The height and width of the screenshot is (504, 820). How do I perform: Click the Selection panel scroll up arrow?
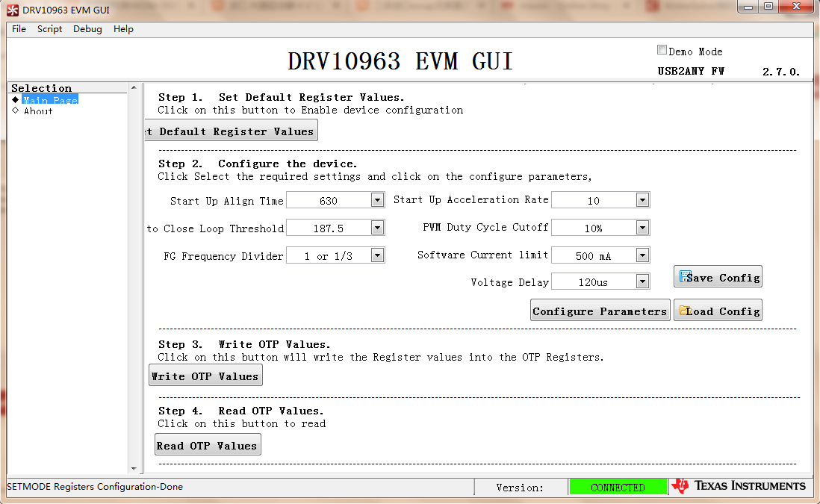click(134, 87)
